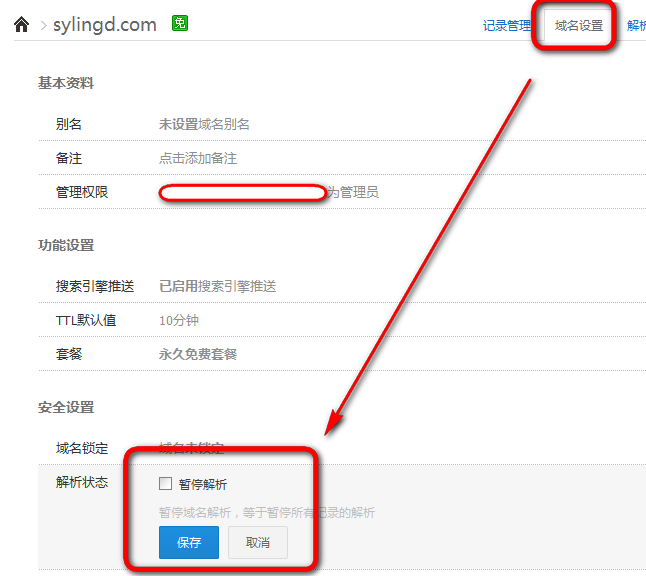Image resolution: width=646 pixels, height=576 pixels.
Task: Open the partially visible 解析 tab
Action: 636,26
